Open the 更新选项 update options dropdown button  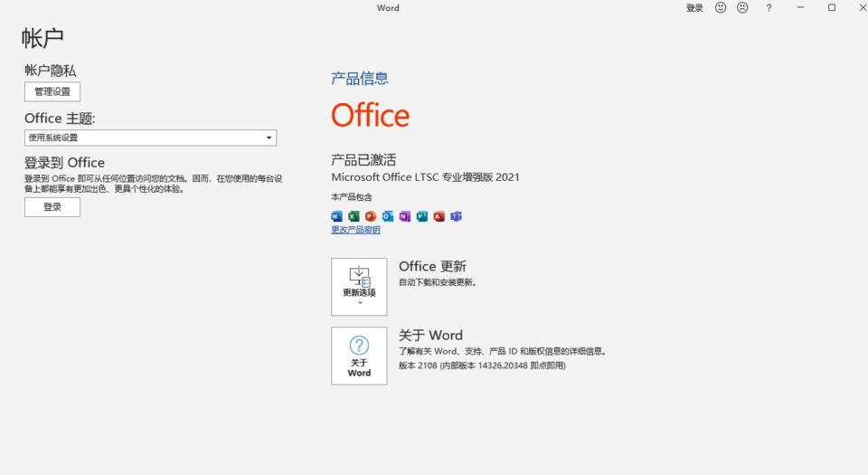(359, 287)
